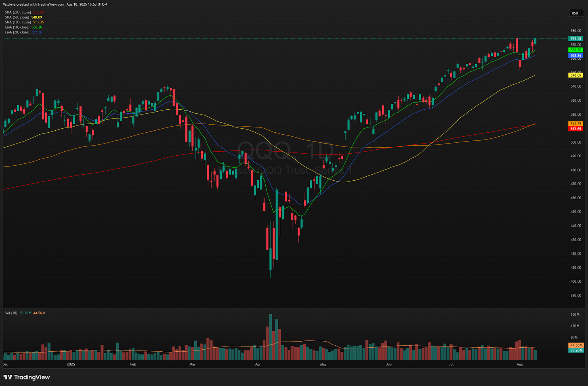Open the USD currency selector
The width and height of the screenshot is (588, 386).
pos(575,13)
